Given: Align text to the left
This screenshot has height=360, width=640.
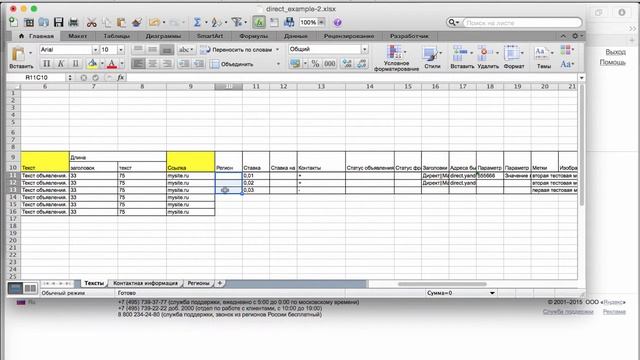Looking at the screenshot, I should 138,64.
